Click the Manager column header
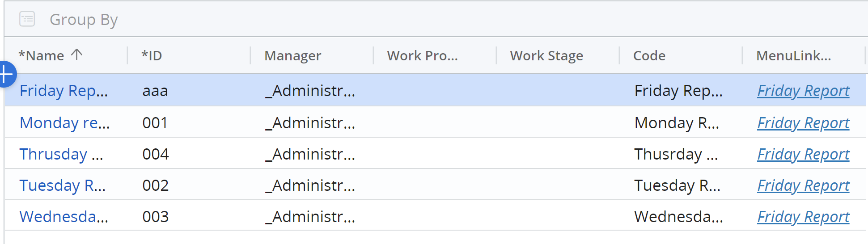The height and width of the screenshot is (244, 868). [292, 56]
